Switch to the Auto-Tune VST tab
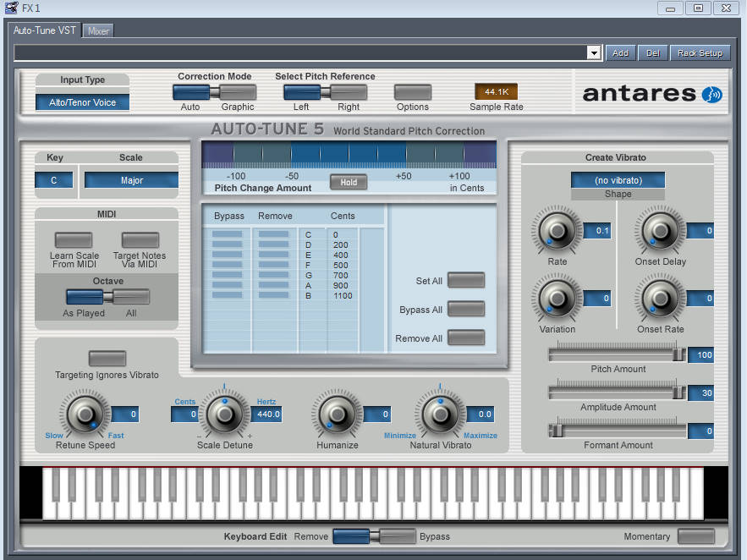Image resolution: width=747 pixels, height=560 pixels. 44,30
